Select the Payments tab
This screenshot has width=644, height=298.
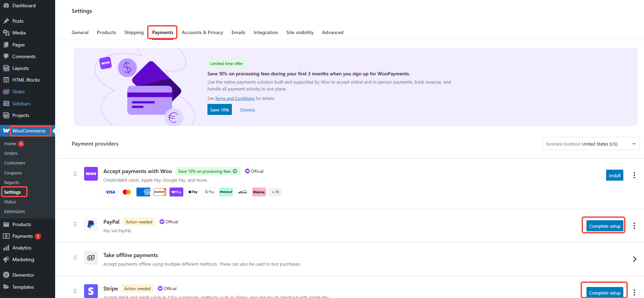[x=163, y=32]
